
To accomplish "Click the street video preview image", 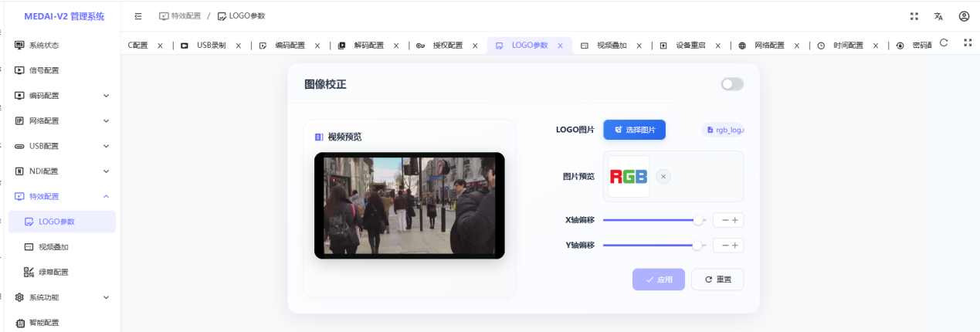I will tap(409, 205).
